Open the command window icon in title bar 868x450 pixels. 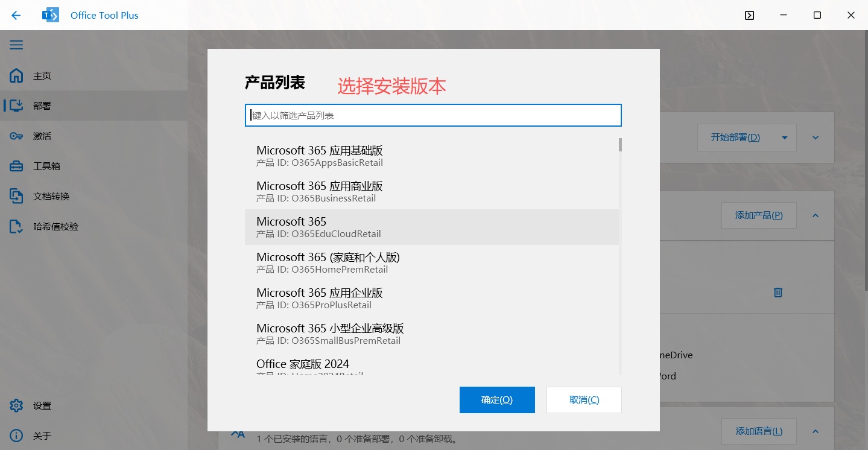pyautogui.click(x=749, y=16)
